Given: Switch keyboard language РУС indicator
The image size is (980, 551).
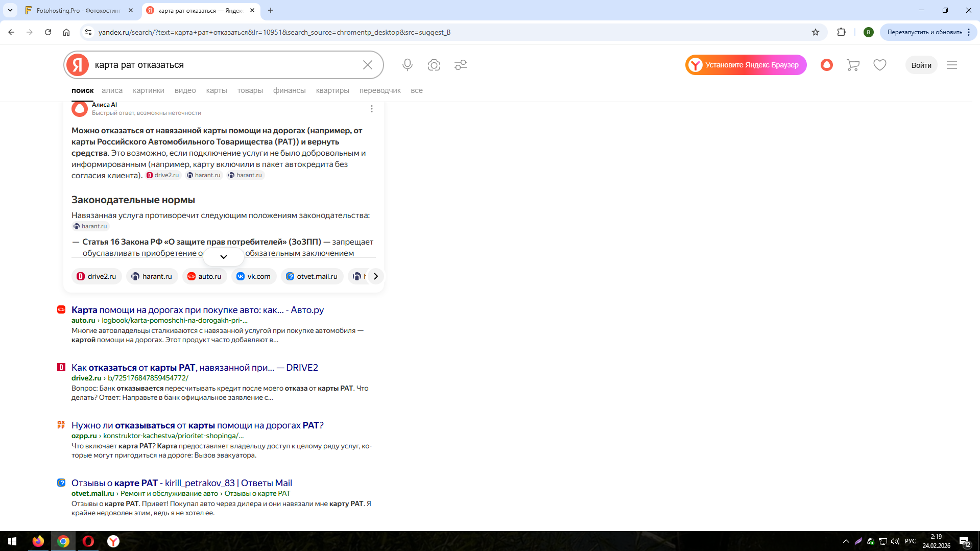Looking at the screenshot, I should [911, 541].
